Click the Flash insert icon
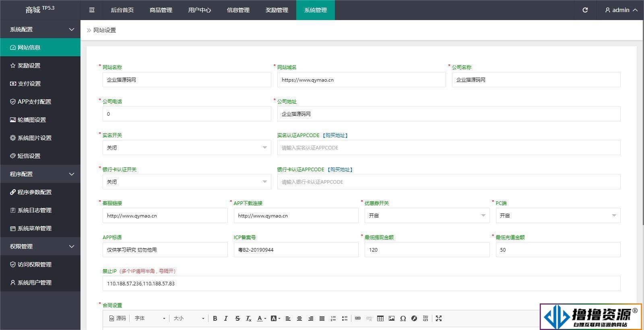This screenshot has height=330, width=644. coord(414,318)
